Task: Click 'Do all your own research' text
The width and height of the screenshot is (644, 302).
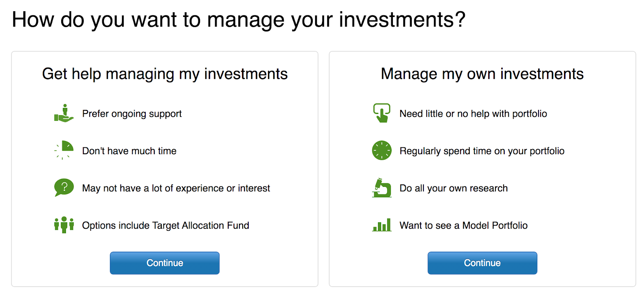Action: (x=454, y=188)
